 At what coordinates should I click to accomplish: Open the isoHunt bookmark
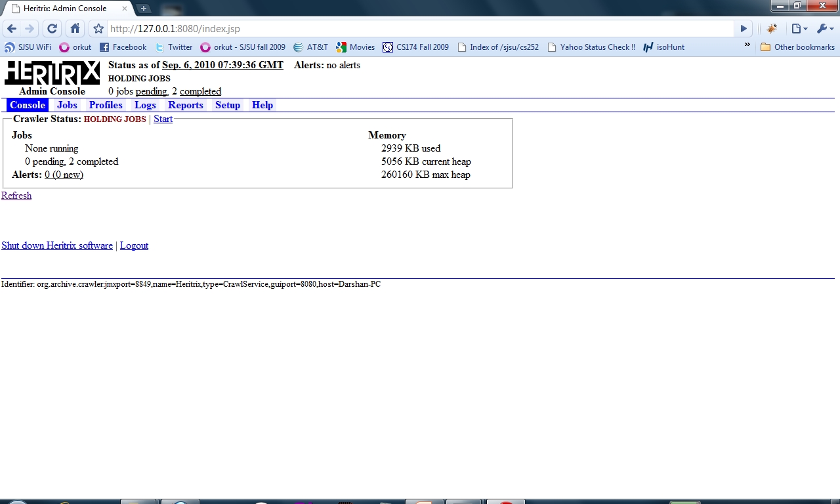pos(663,47)
